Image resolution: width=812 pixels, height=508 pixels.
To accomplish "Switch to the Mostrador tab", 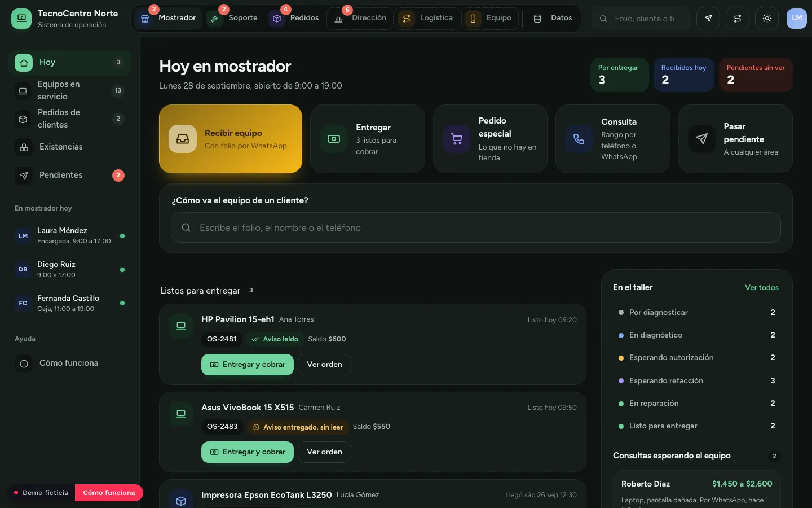I will 168,19.
